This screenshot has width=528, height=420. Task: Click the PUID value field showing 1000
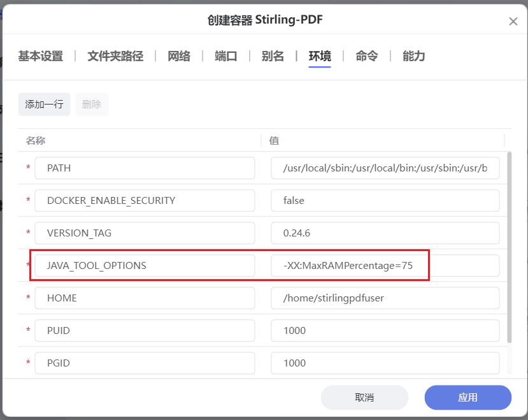tap(385, 330)
